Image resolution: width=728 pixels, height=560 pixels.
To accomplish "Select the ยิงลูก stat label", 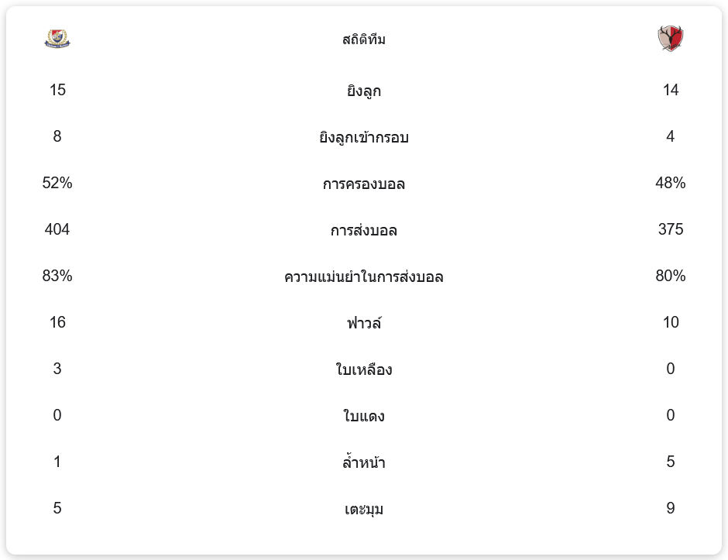I will click(363, 91).
